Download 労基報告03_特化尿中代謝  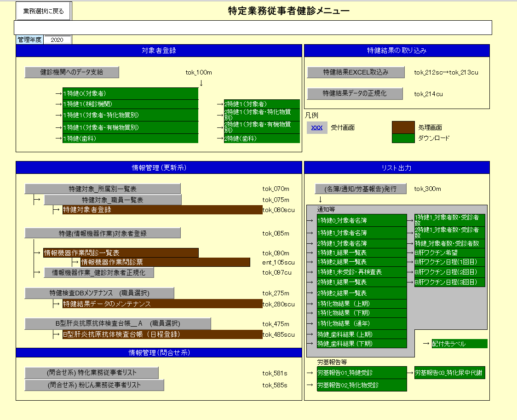tap(450, 373)
